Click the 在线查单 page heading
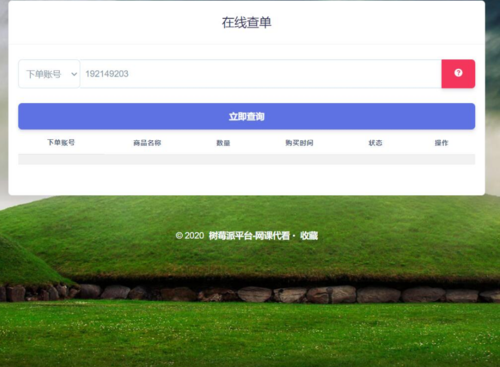 (x=247, y=23)
